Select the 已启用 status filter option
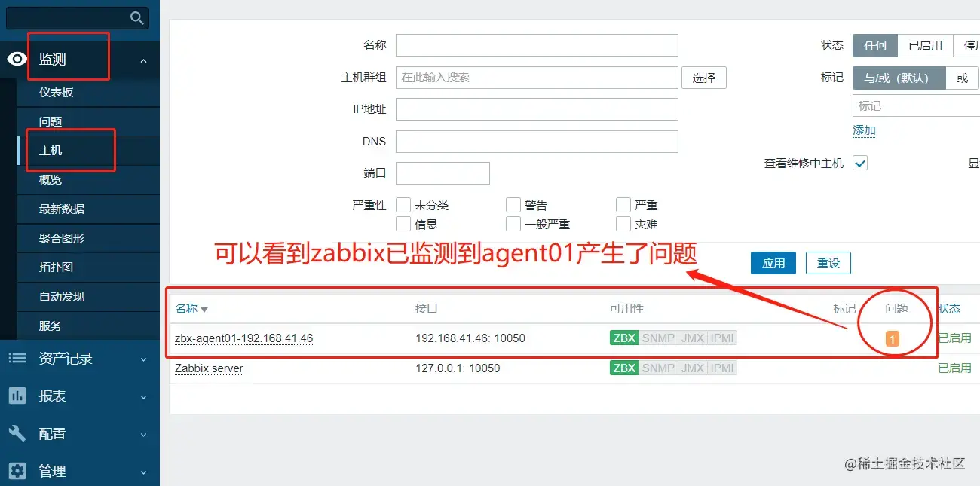The width and height of the screenshot is (980, 486). tap(925, 45)
